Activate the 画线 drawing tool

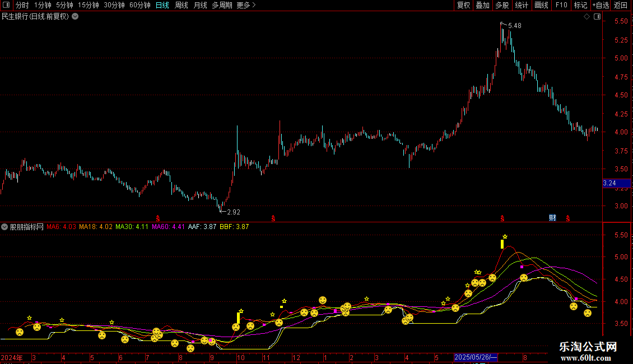[x=541, y=5]
